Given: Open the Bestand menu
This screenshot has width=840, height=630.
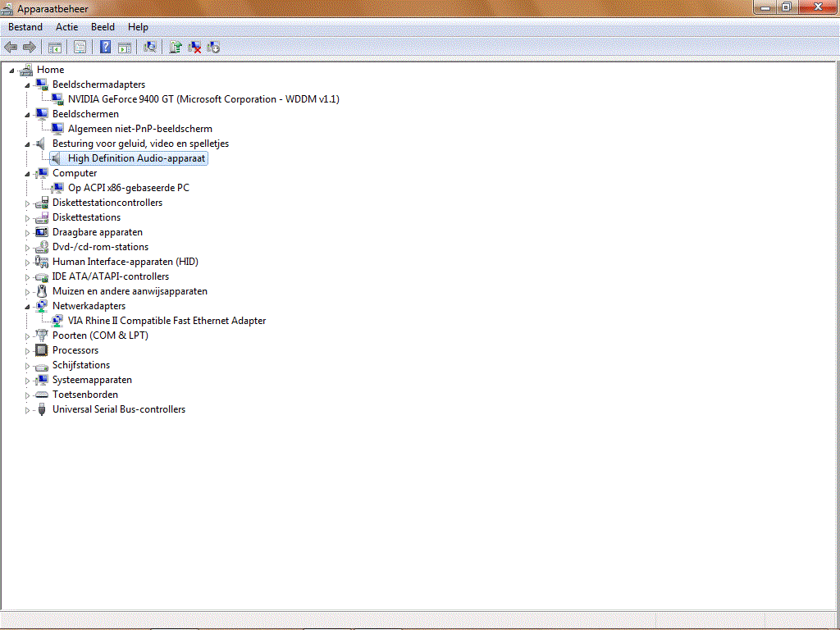Looking at the screenshot, I should pyautogui.click(x=25, y=27).
